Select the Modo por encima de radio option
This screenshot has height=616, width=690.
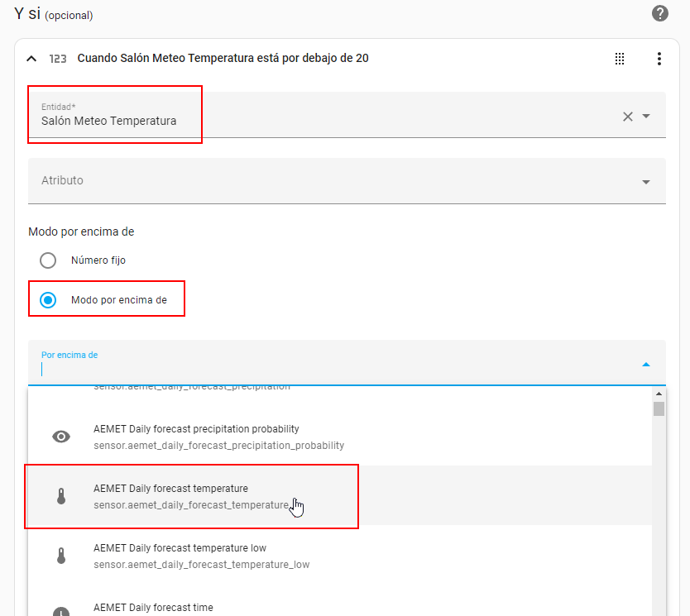pos(48,300)
